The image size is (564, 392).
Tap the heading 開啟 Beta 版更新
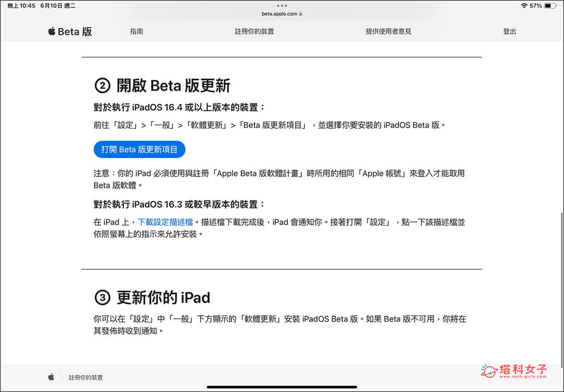point(173,86)
